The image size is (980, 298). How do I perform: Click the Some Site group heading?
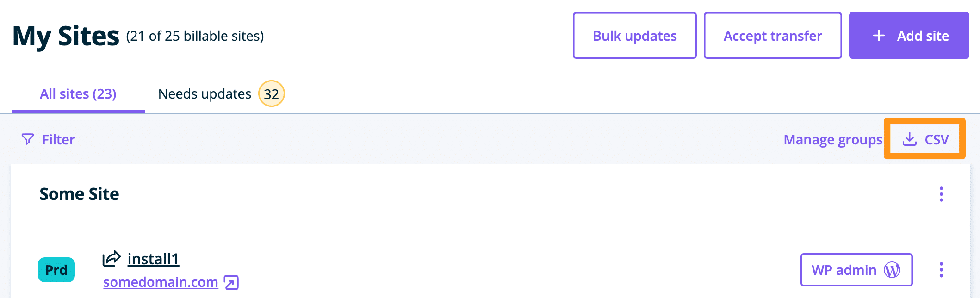79,194
